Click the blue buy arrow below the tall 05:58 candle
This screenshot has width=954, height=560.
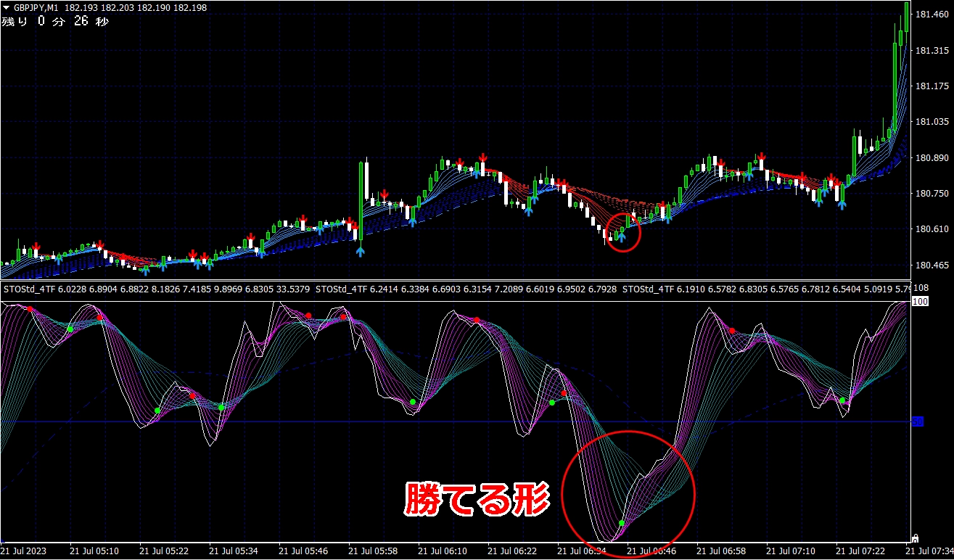click(x=361, y=251)
